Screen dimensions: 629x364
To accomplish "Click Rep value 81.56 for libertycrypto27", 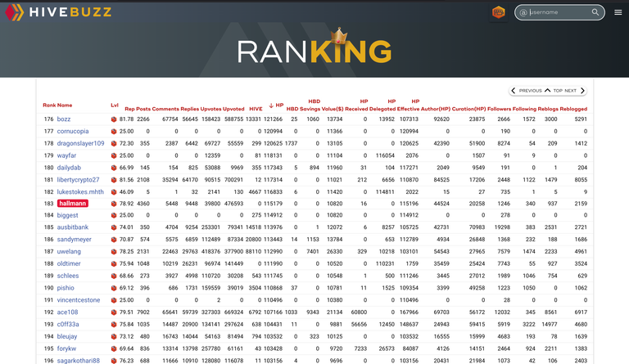I will coord(126,180).
